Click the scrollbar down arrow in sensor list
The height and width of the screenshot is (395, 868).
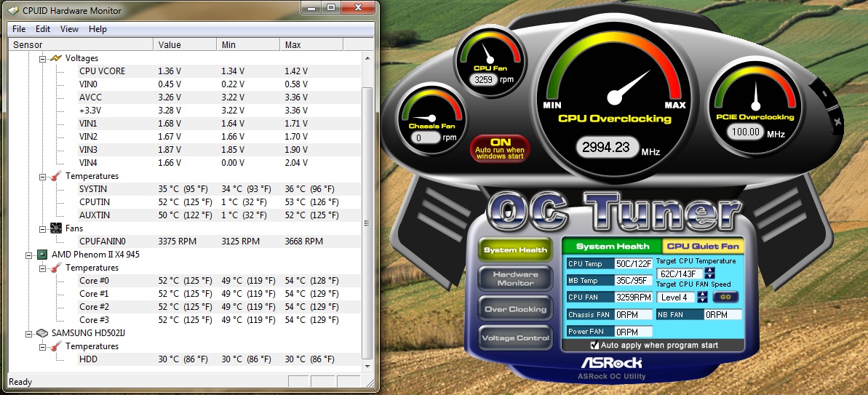(367, 366)
